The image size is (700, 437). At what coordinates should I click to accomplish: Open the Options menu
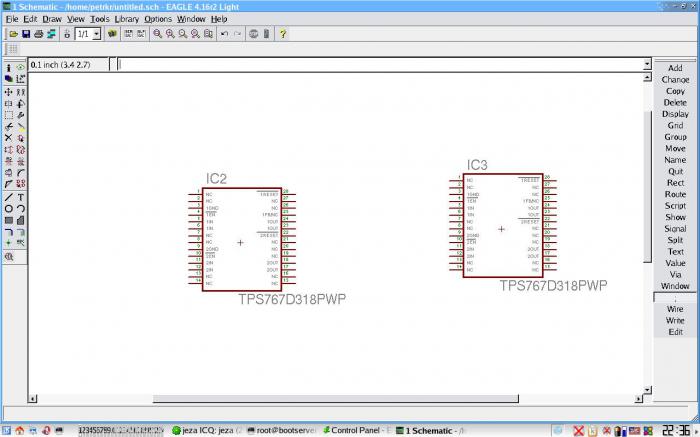[158, 19]
